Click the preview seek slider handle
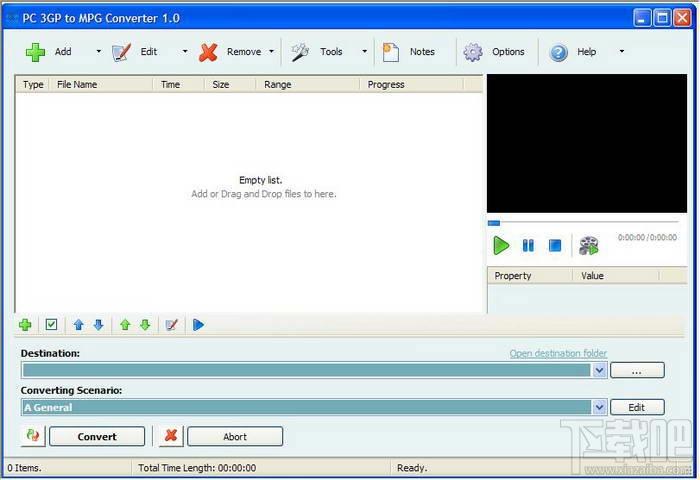 coord(494,223)
